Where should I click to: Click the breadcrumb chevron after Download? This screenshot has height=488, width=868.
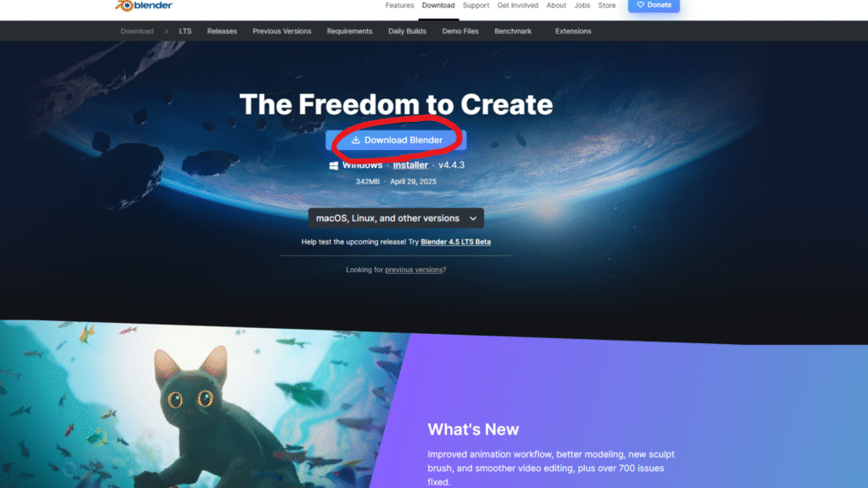166,31
